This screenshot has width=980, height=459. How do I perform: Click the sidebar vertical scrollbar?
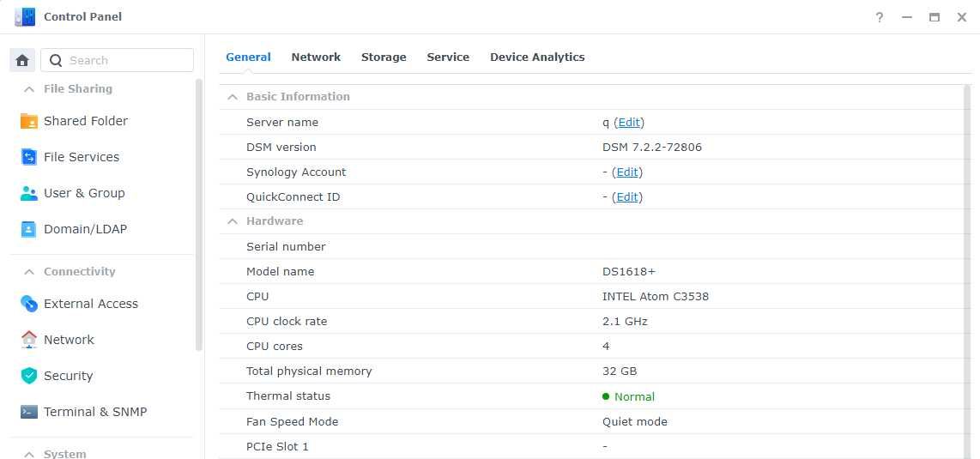pyautogui.click(x=199, y=214)
